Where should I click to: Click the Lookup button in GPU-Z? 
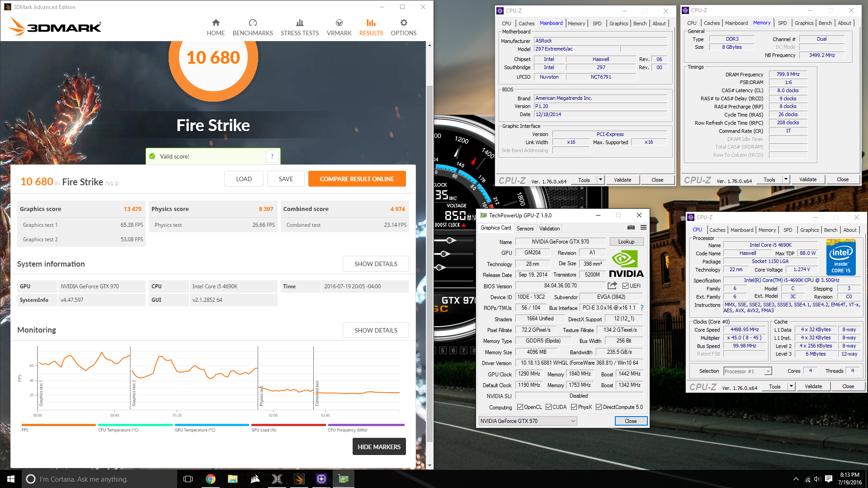pos(626,242)
